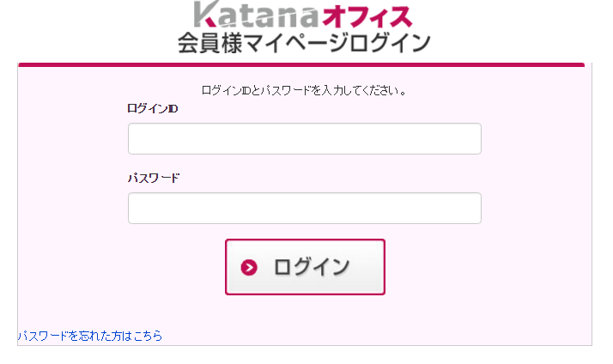Click the パスワード field label

(154, 179)
